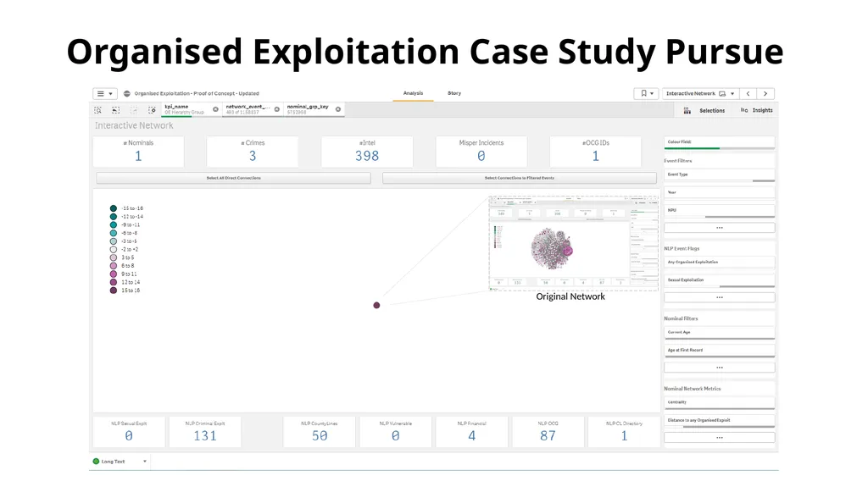This screenshot has height=487, width=868.
Task: Expand more Nominal Network Metrics
Action: tap(719, 438)
